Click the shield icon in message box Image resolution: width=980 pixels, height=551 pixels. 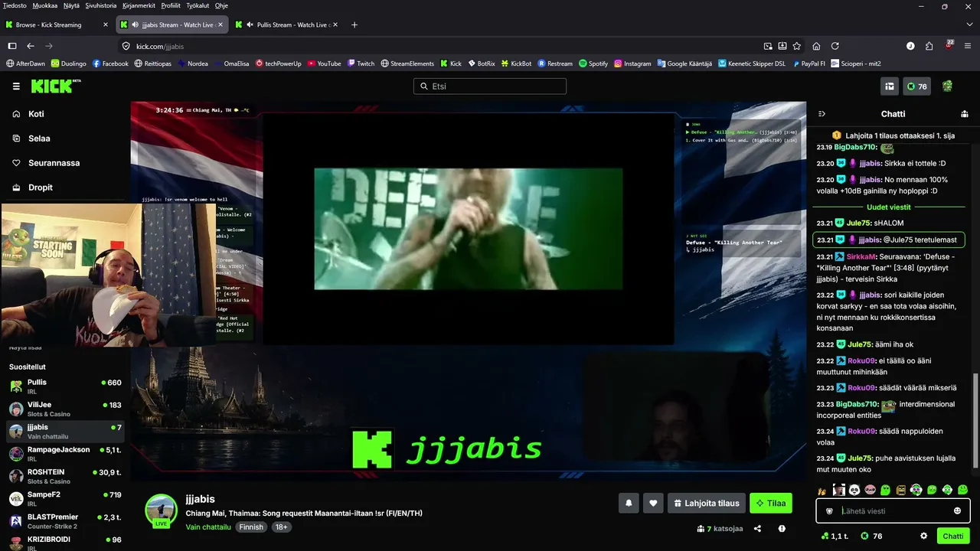pyautogui.click(x=829, y=511)
